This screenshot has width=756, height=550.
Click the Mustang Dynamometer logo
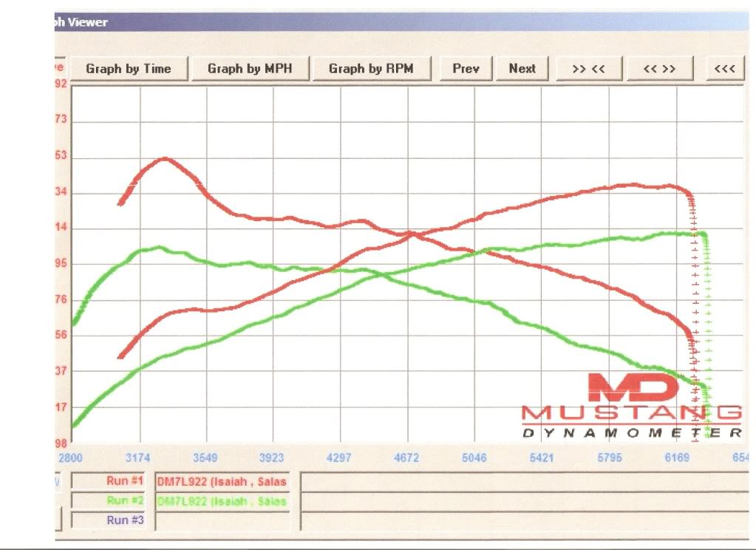pyautogui.click(x=632, y=405)
